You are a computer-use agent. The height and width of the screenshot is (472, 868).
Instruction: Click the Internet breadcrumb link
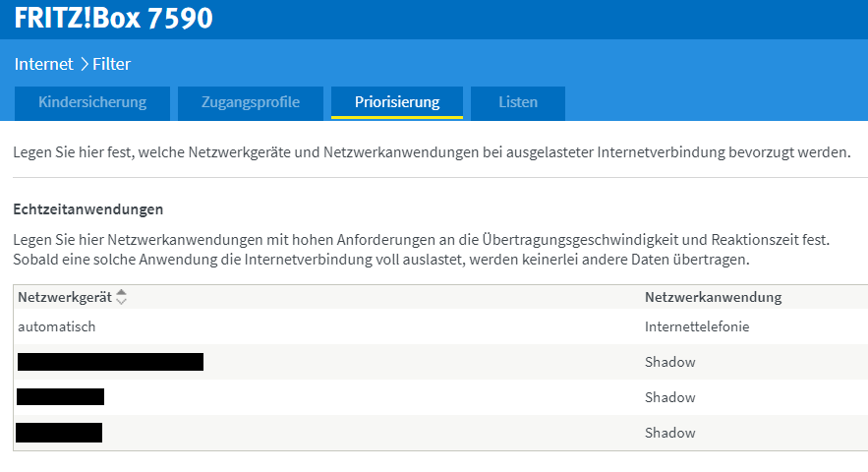click(x=43, y=64)
